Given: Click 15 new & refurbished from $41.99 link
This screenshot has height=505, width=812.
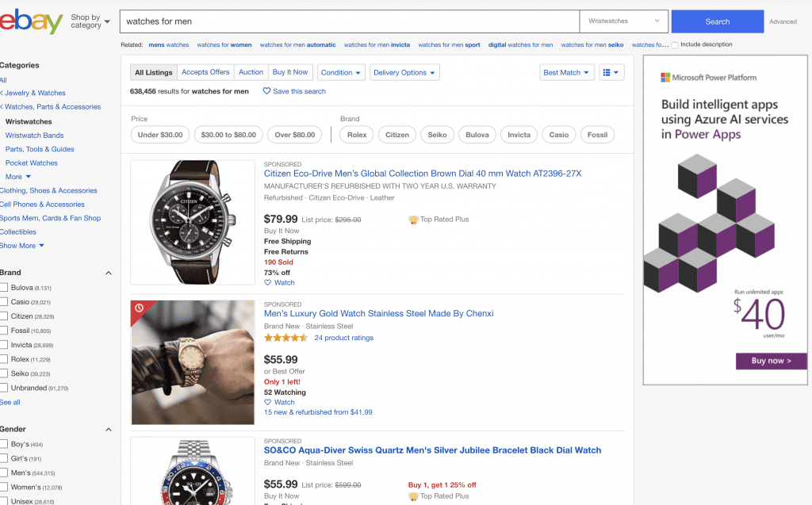Looking at the screenshot, I should click(x=318, y=412).
